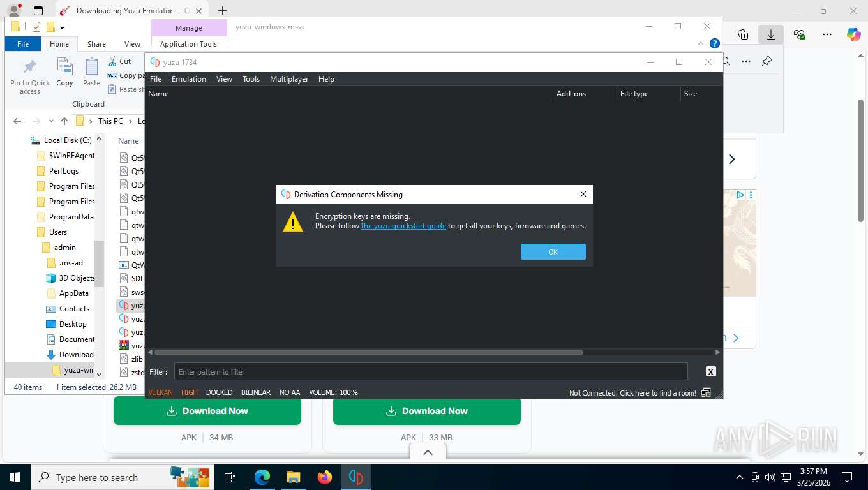The image size is (868, 490).
Task: Expand the bottom up-chevron on the webpage
Action: 428,452
